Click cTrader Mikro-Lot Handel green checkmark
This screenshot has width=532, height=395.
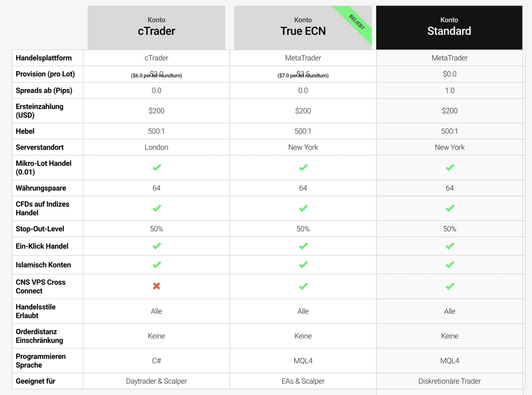[157, 168]
